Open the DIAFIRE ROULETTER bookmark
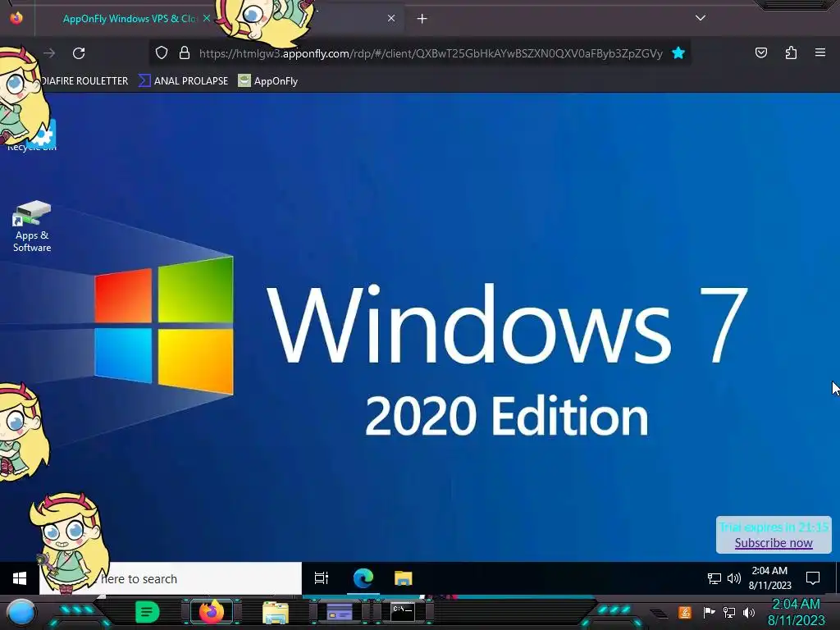Image resolution: width=840 pixels, height=630 pixels. 84,81
